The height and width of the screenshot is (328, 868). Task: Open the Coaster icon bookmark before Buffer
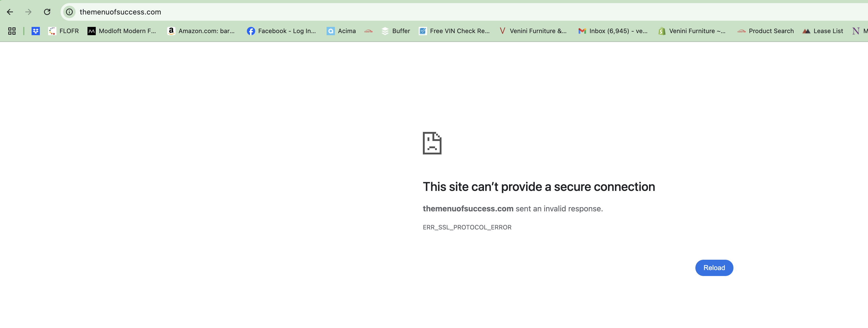coord(368,31)
